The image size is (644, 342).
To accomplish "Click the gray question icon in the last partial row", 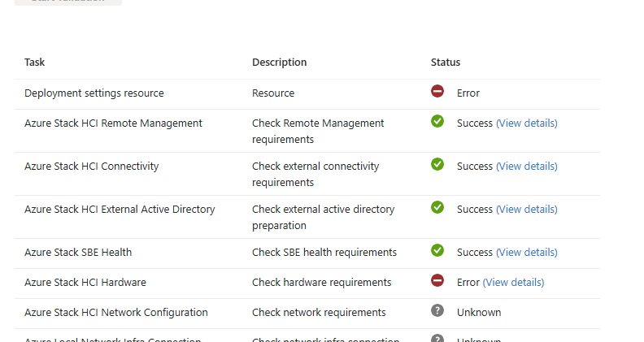I will [437, 338].
